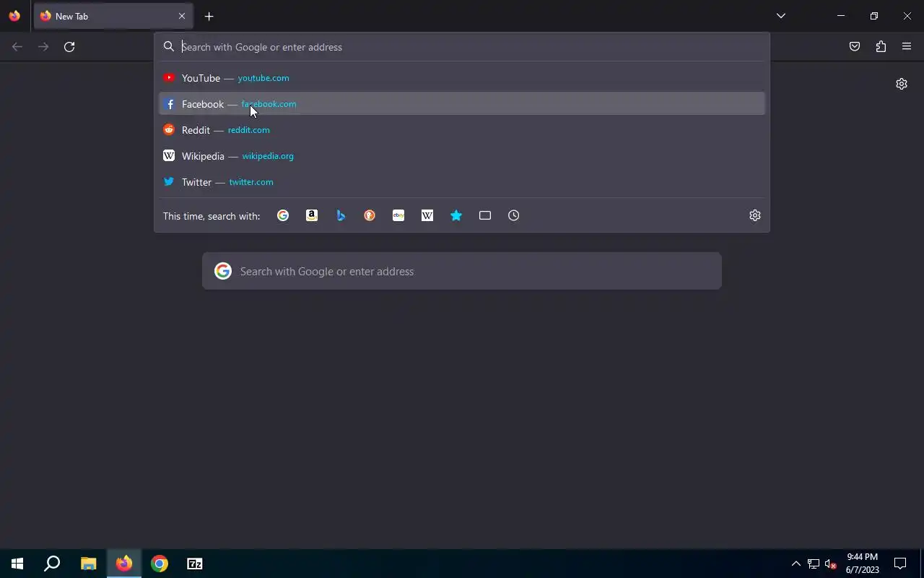Screen dimensions: 924x578
Task: Open 7-Zip from taskbar
Action: point(195,564)
